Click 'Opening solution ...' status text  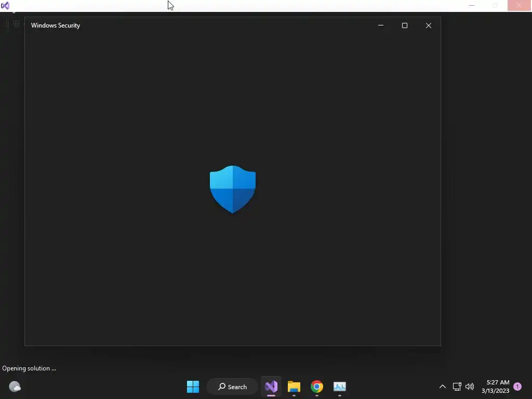[x=29, y=368]
